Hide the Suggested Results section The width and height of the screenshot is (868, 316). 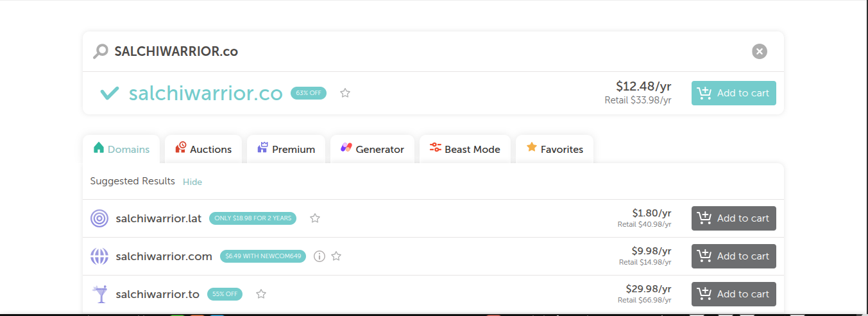click(192, 182)
